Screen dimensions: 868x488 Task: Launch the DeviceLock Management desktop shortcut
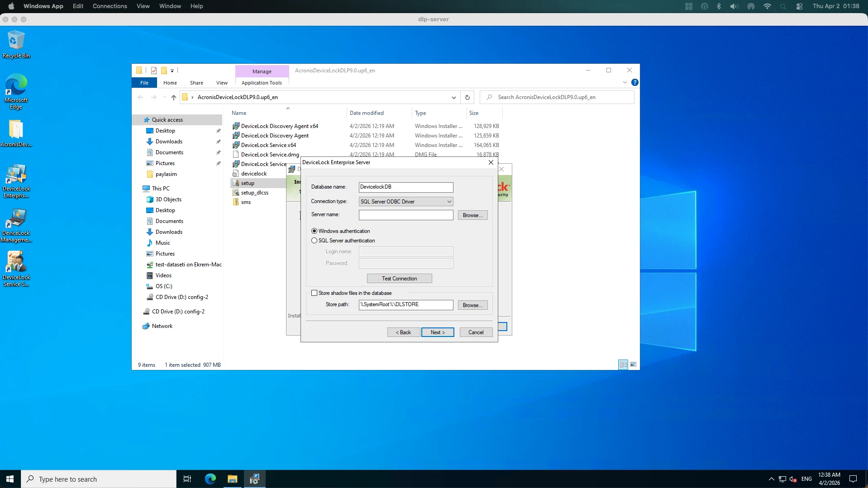[16, 225]
